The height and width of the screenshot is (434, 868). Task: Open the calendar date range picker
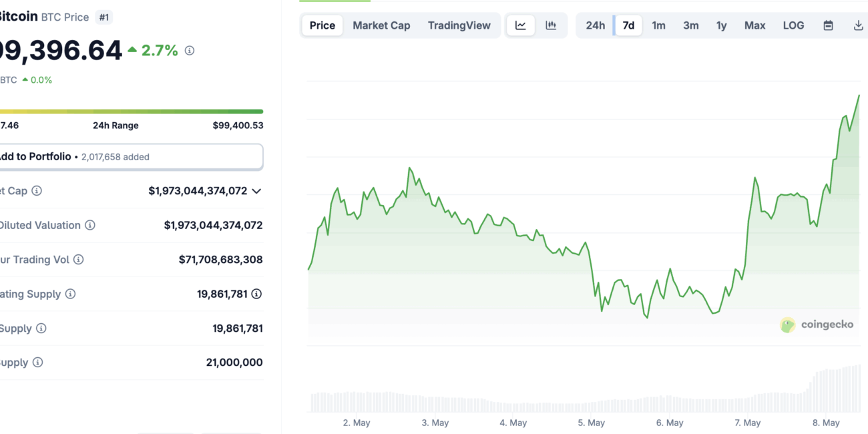tap(828, 25)
